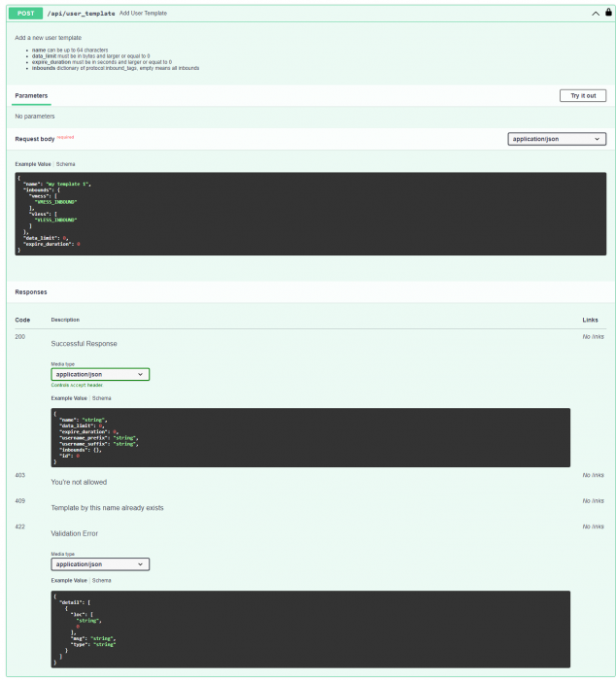Open the 422 Validation Error media type dropdown
The height and width of the screenshot is (680, 616).
tap(100, 563)
